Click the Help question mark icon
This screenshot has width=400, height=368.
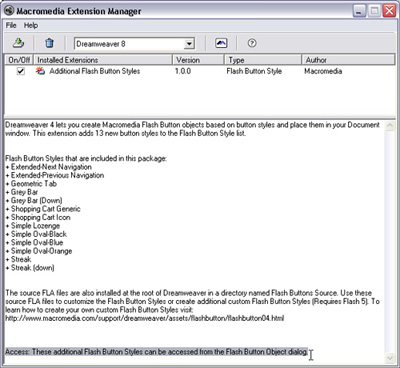pyautogui.click(x=252, y=43)
